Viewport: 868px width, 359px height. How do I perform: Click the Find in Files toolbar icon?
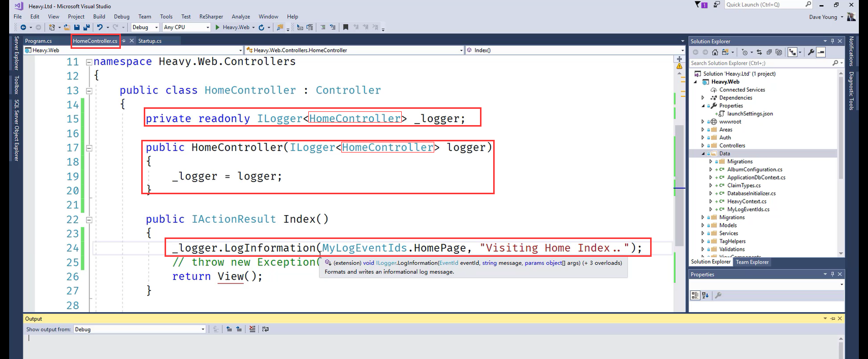coord(280,27)
